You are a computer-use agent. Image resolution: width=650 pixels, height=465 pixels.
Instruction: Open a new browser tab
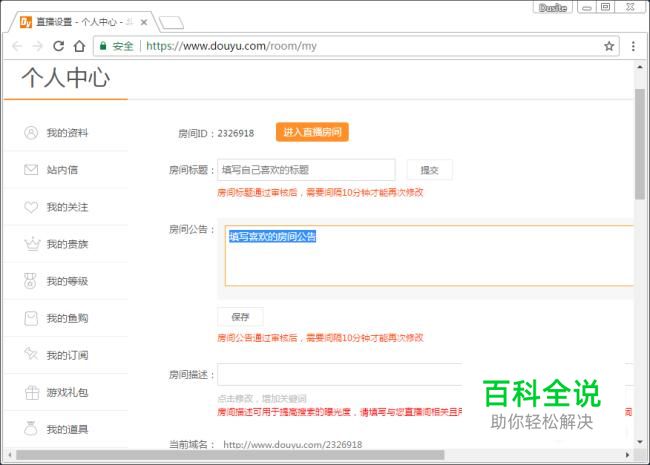point(171,22)
